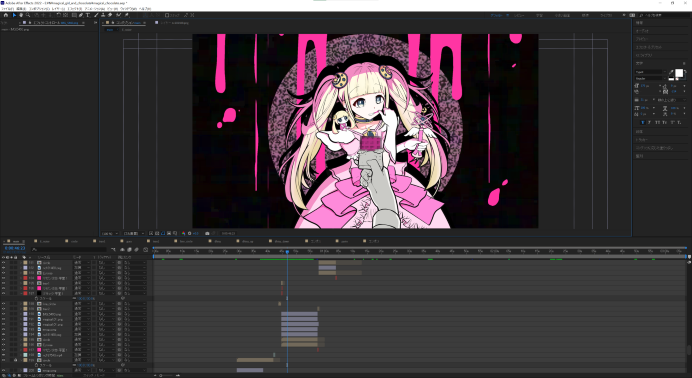Swap fill and stroke colors in Character panel
This screenshot has width=692, height=378.
[686, 71]
